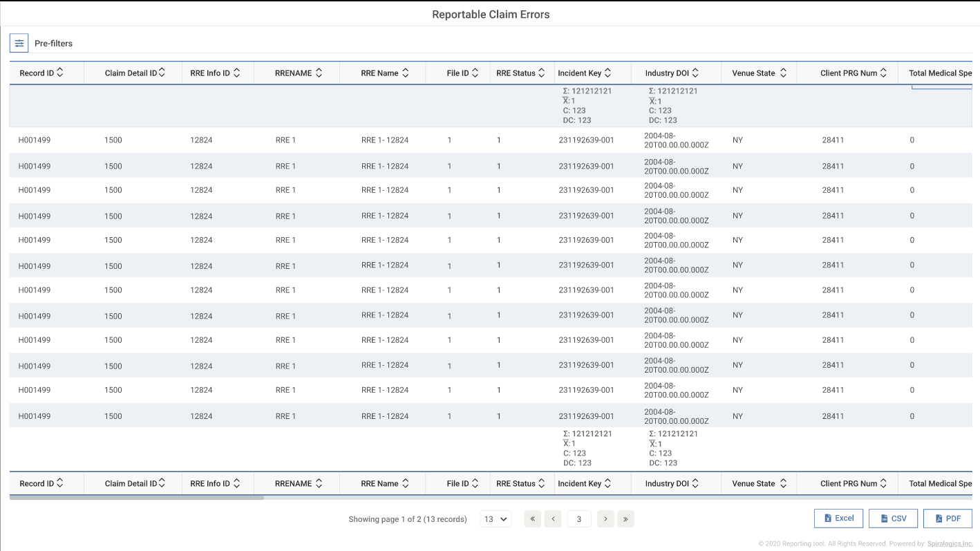This screenshot has width=980, height=551.
Task: Go to the previous page
Action: (553, 519)
